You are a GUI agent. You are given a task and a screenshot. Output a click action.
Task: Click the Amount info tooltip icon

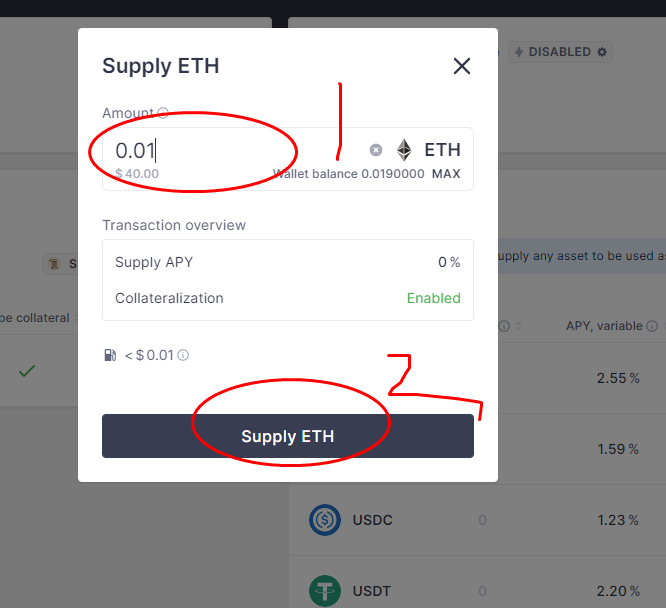point(163,114)
